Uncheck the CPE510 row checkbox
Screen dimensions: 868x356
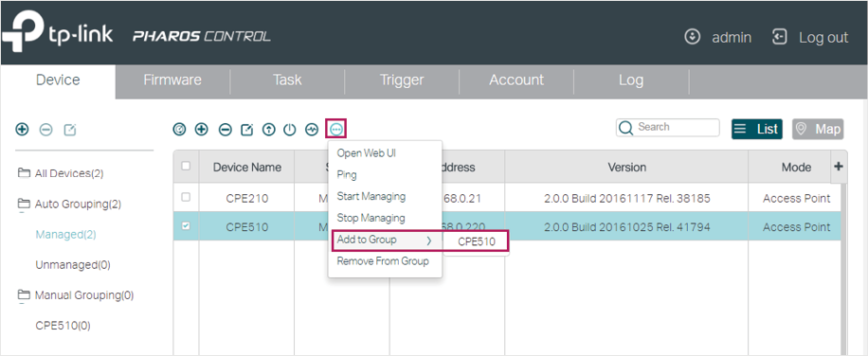186,225
